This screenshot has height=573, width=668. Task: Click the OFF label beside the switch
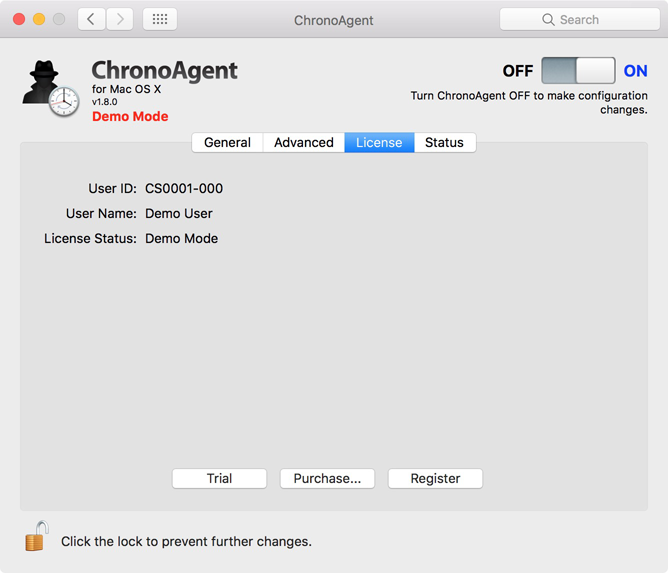click(518, 71)
